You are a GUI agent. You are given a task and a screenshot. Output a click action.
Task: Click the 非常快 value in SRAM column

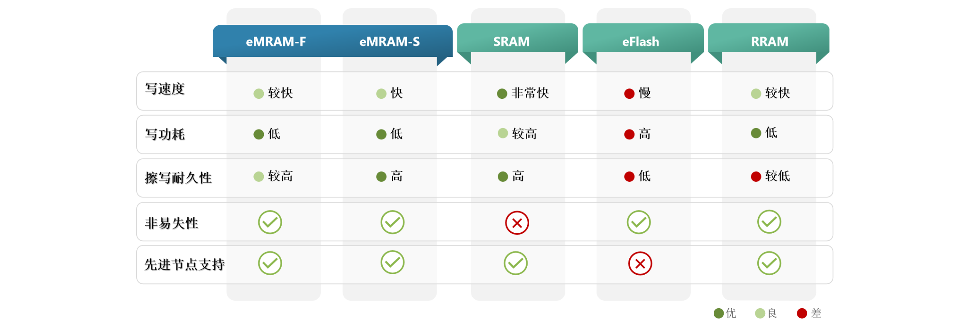point(530,93)
